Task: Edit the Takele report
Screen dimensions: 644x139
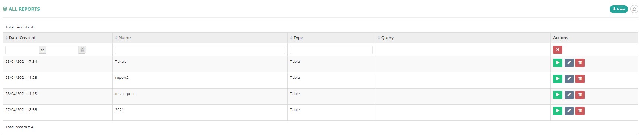Action: click(x=569, y=63)
